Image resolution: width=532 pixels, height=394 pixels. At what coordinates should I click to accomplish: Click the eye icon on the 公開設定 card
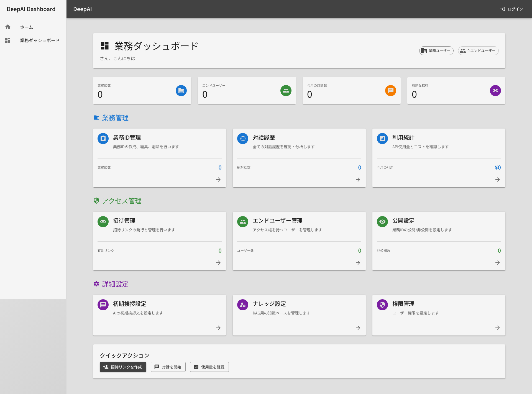(382, 222)
